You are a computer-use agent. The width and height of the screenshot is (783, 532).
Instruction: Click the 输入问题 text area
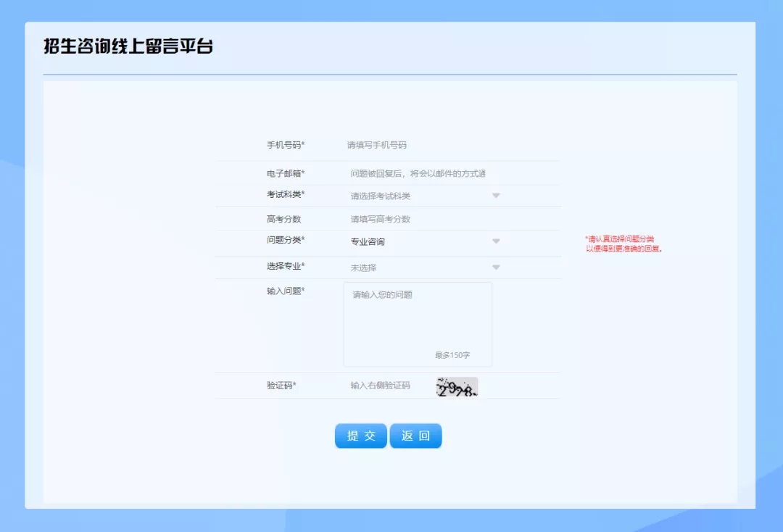[418, 325]
